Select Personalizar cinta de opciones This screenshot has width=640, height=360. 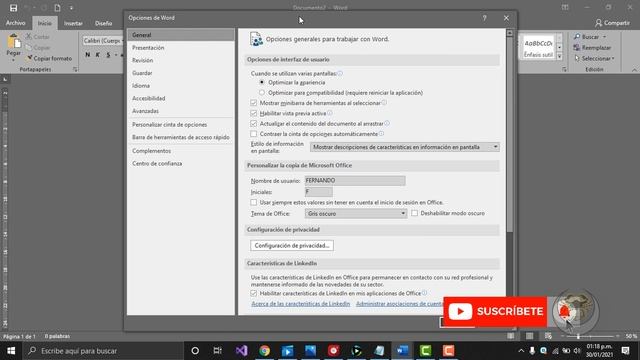point(181,124)
